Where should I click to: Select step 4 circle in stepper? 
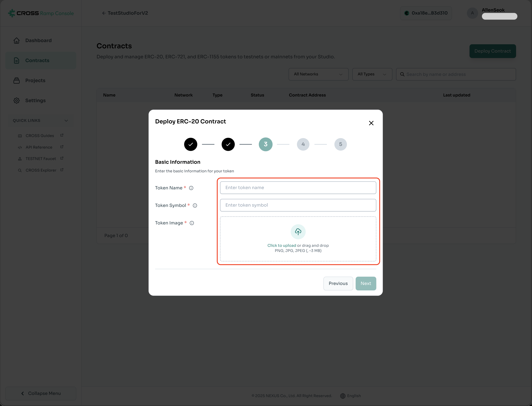[x=303, y=144]
